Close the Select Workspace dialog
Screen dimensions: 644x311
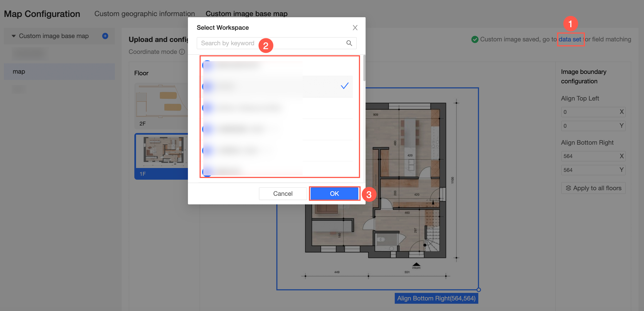[x=355, y=27]
